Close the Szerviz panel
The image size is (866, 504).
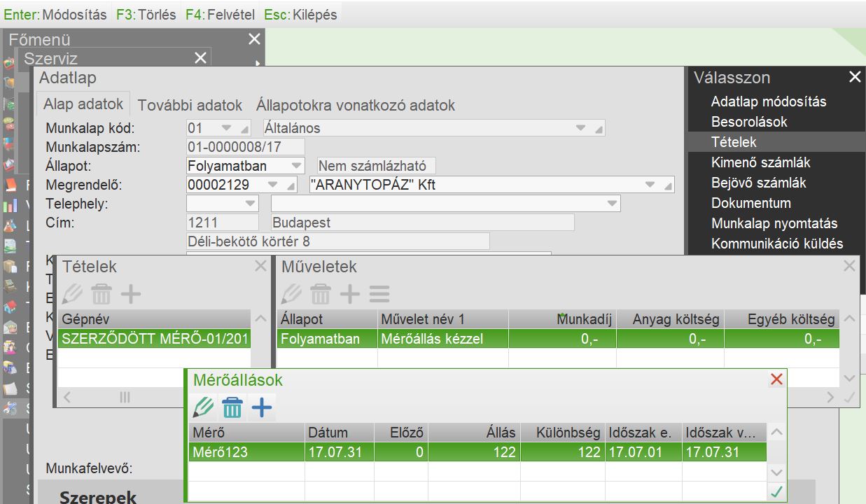[x=200, y=58]
